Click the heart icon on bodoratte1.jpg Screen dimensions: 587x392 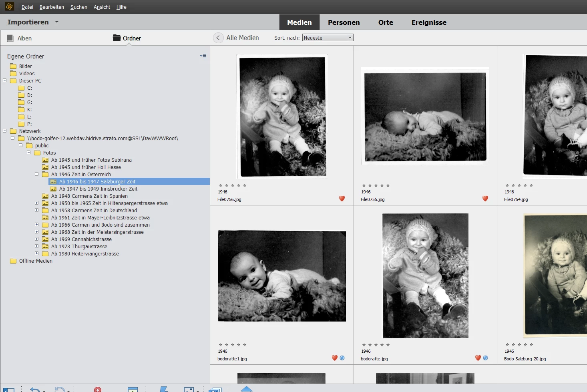click(x=335, y=358)
